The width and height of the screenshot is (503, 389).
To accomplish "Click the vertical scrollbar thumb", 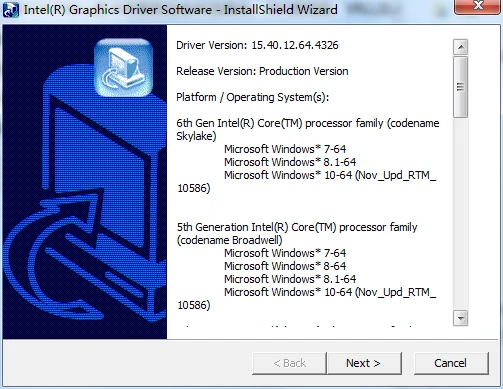I will (x=461, y=87).
